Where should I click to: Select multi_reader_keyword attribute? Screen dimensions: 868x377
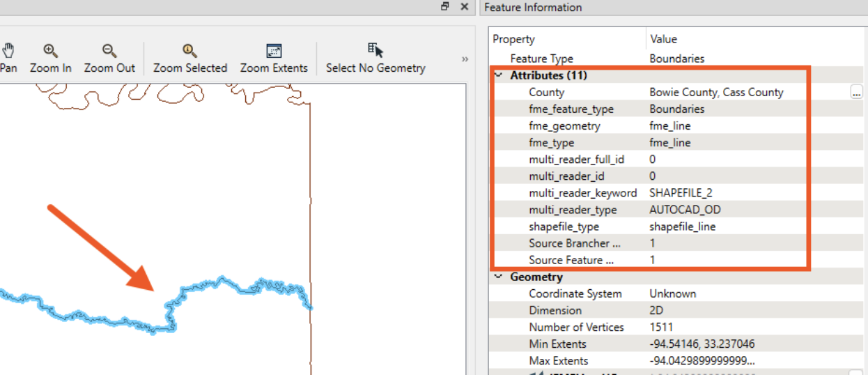pyautogui.click(x=677, y=192)
